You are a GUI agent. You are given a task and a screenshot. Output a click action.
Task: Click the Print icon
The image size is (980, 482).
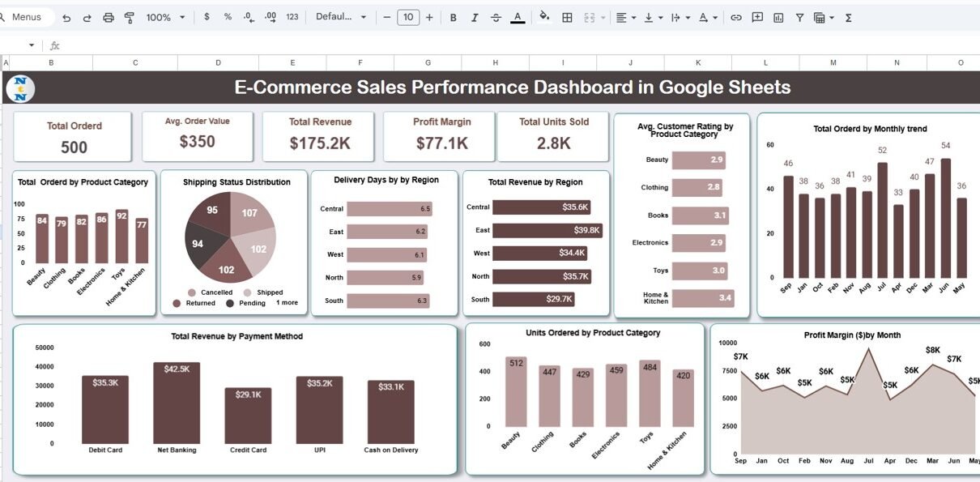(109, 17)
